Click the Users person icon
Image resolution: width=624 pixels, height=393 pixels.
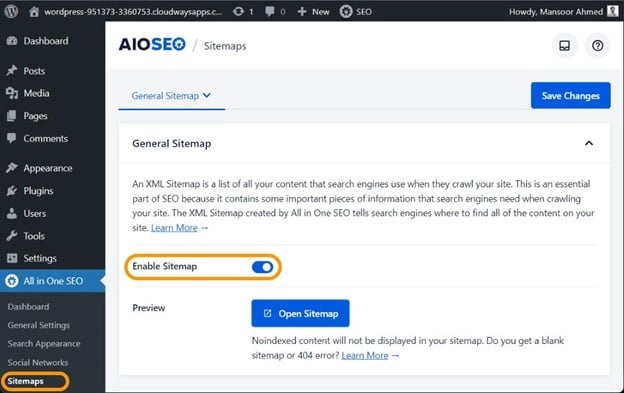[x=12, y=213]
